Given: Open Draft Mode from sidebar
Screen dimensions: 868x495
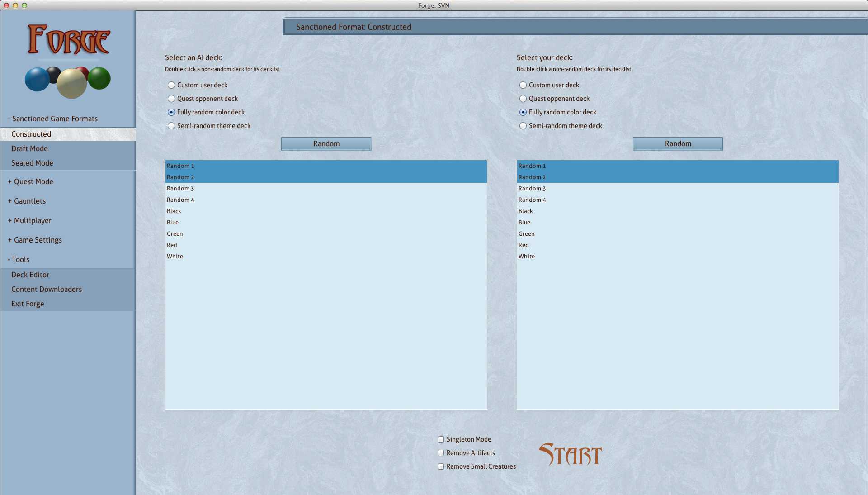Looking at the screenshot, I should point(29,148).
